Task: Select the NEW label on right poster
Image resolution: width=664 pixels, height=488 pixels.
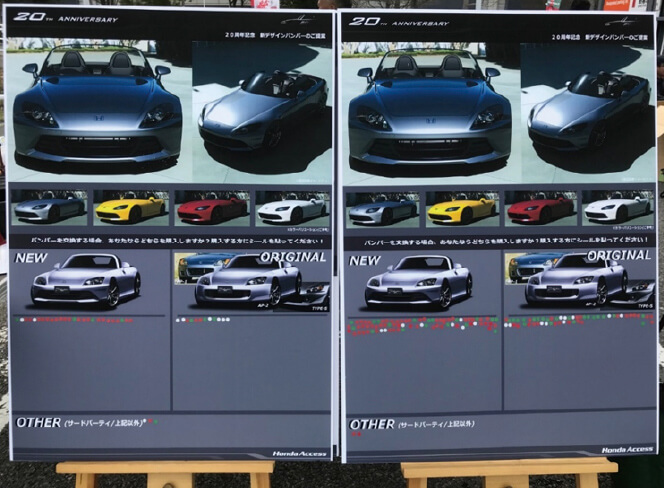Action: (x=365, y=261)
